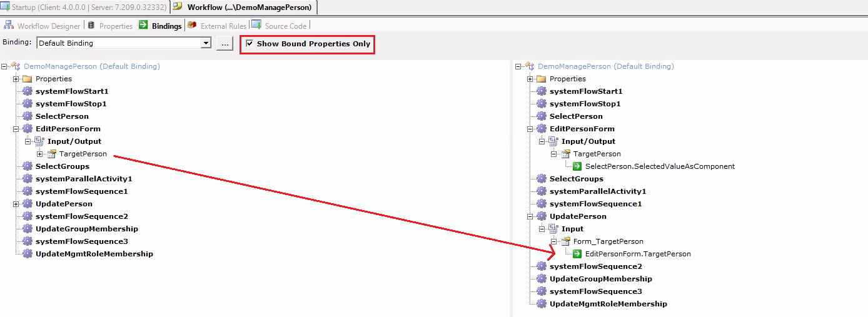Click the External Rules tab icon
Viewport: 868px width, 317px height.
pyautogui.click(x=192, y=25)
